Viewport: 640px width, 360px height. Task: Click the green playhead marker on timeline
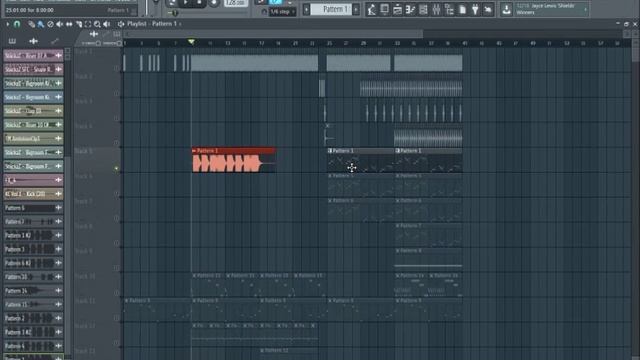191,42
